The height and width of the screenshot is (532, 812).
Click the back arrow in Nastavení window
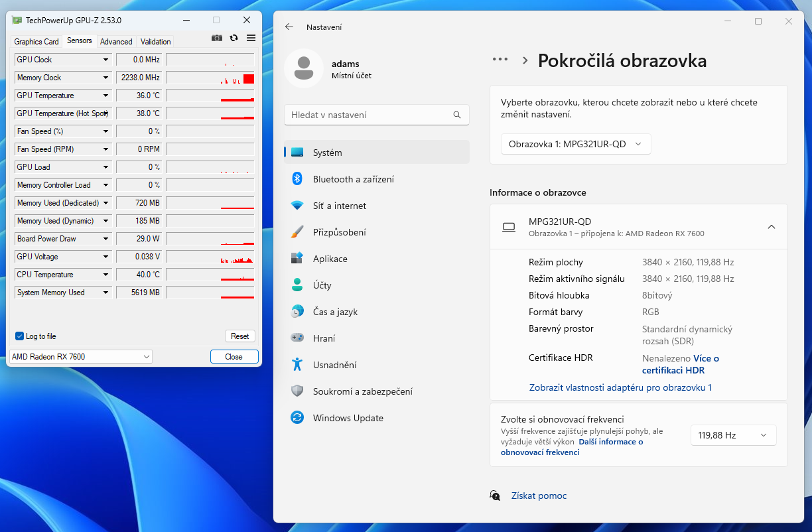(289, 27)
